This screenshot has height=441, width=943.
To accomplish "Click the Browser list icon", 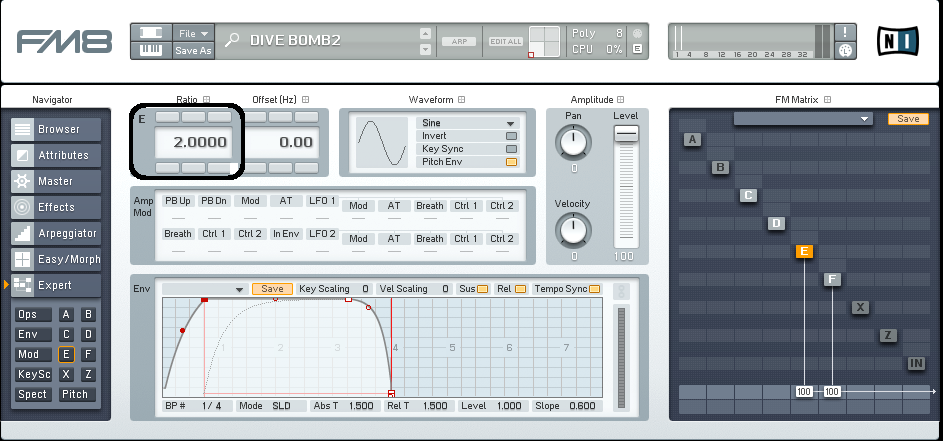I will (22, 129).
